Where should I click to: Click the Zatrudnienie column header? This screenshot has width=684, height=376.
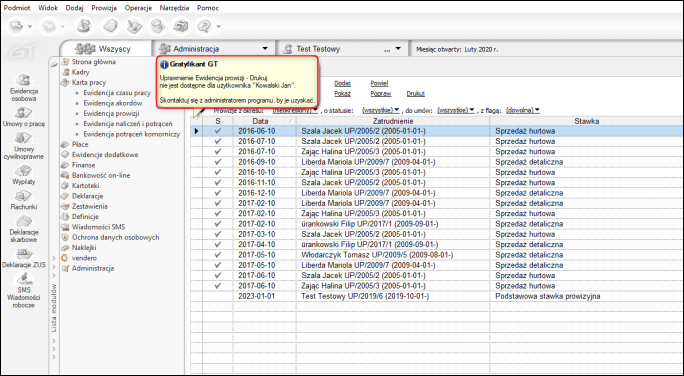pyautogui.click(x=393, y=121)
